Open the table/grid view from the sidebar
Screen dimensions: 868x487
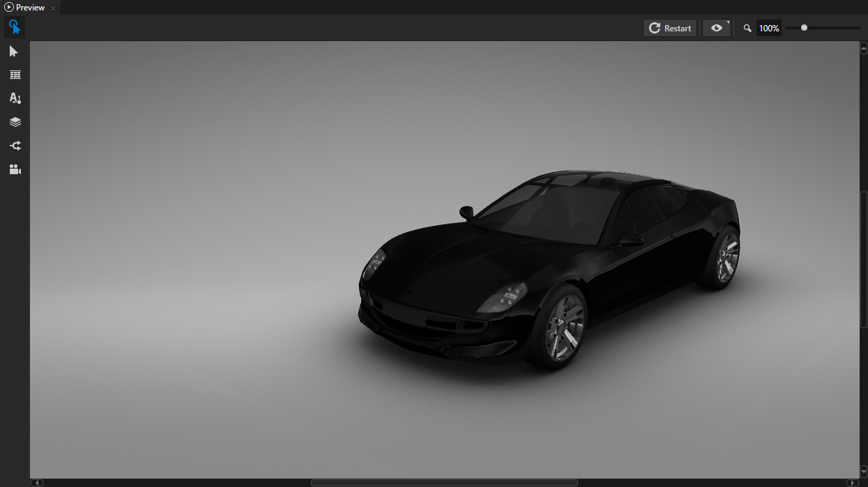click(15, 75)
